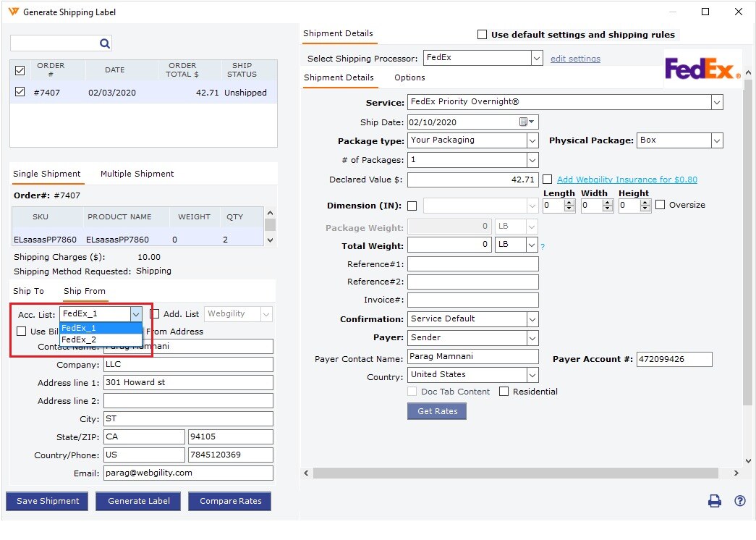Switch to Ship To tab
The width and height of the screenshot is (756, 540).
[28, 291]
